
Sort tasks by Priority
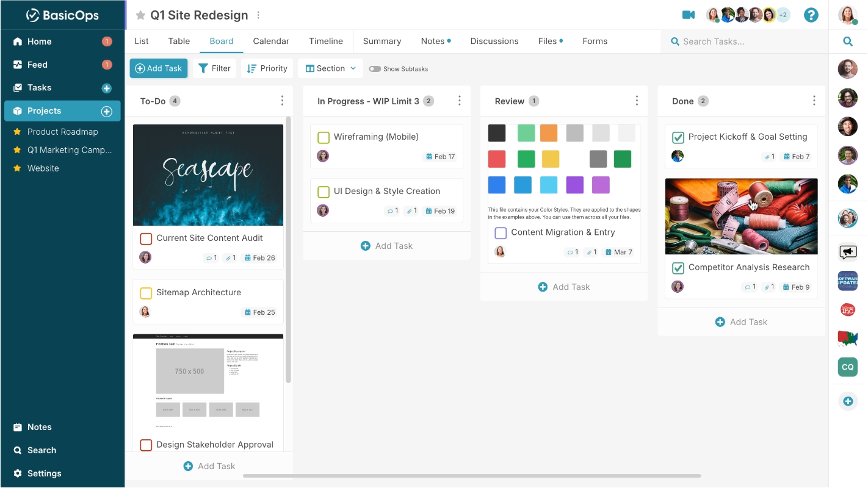(267, 68)
